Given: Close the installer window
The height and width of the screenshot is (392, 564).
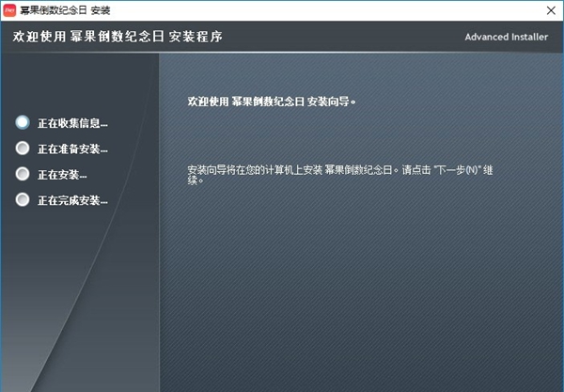Looking at the screenshot, I should click(x=551, y=10).
